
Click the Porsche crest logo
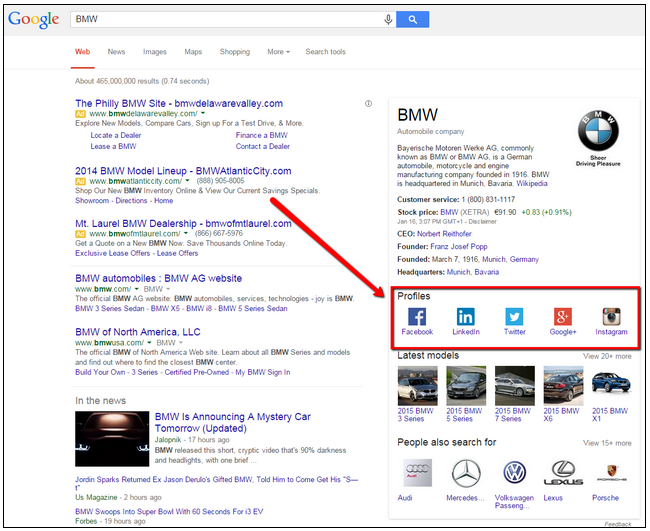pyautogui.click(x=612, y=473)
